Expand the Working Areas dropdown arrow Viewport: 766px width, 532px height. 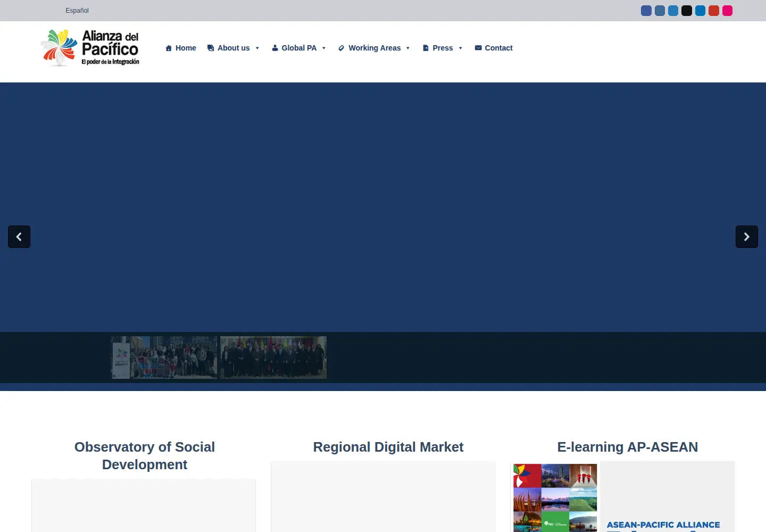[408, 48]
